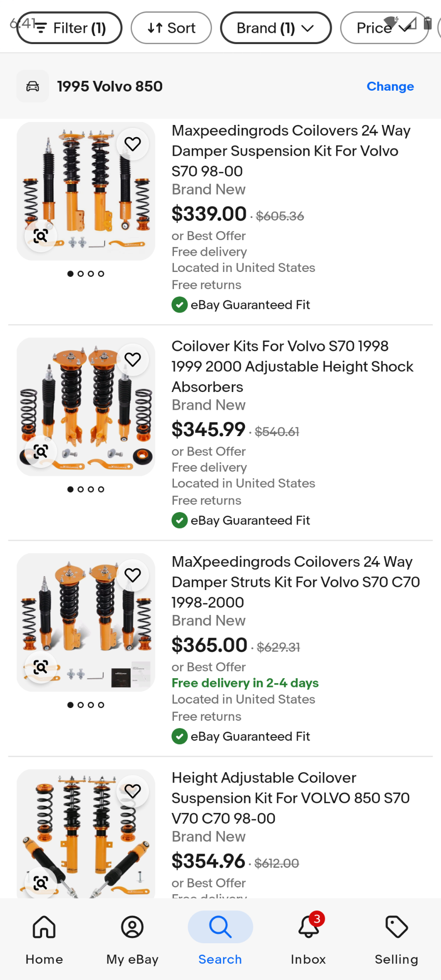The image size is (441, 980).
Task: Expand the Price filter dropdown
Action: pos(383,28)
